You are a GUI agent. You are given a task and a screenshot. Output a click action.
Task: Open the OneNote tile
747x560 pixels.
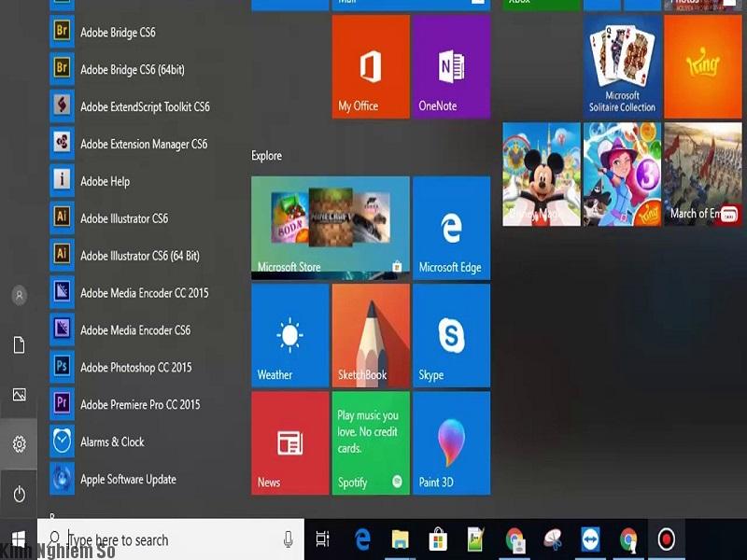(451, 66)
